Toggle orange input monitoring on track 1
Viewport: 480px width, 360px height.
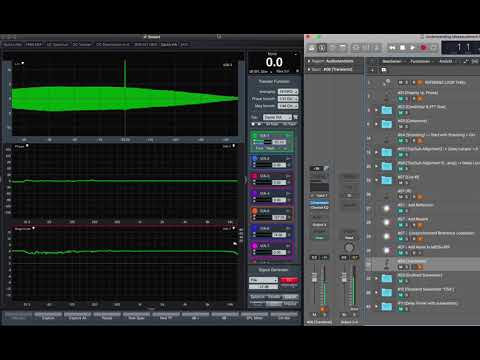point(420,82)
